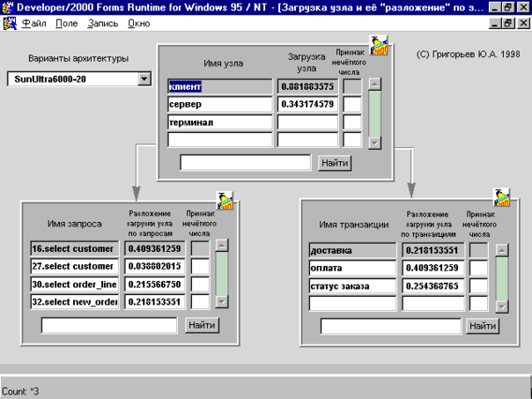Select the 30.select order_line query row

(x=75, y=284)
